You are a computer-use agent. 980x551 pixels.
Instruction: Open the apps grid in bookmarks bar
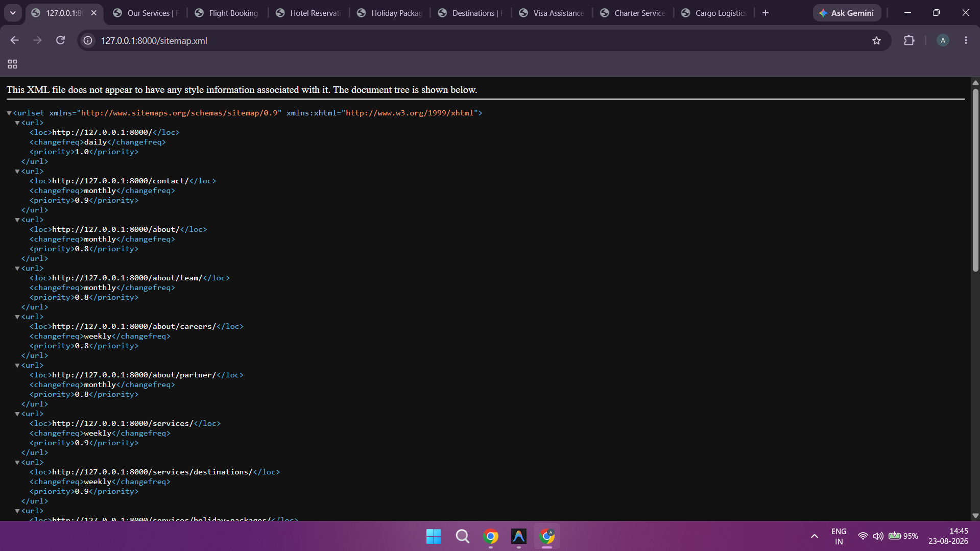pos(12,64)
